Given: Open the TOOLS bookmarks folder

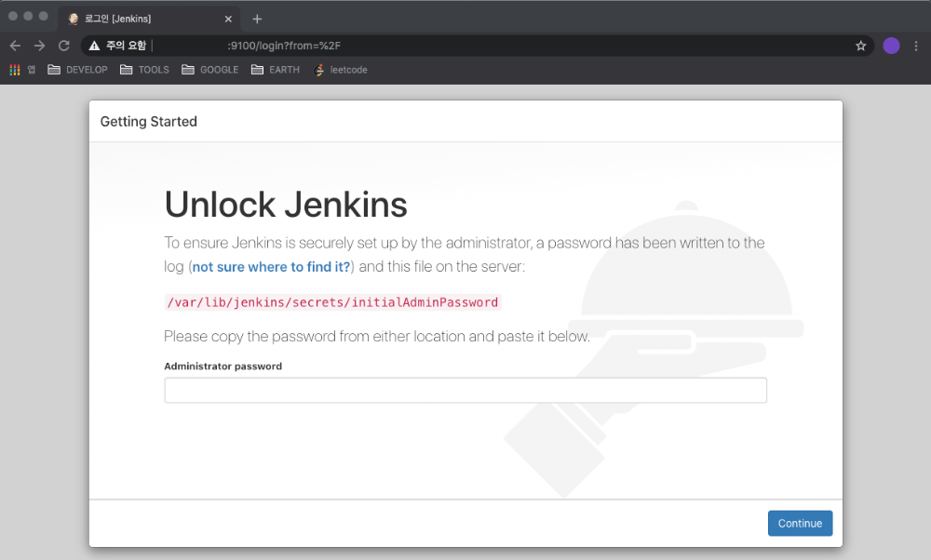Looking at the screenshot, I should pyautogui.click(x=144, y=70).
